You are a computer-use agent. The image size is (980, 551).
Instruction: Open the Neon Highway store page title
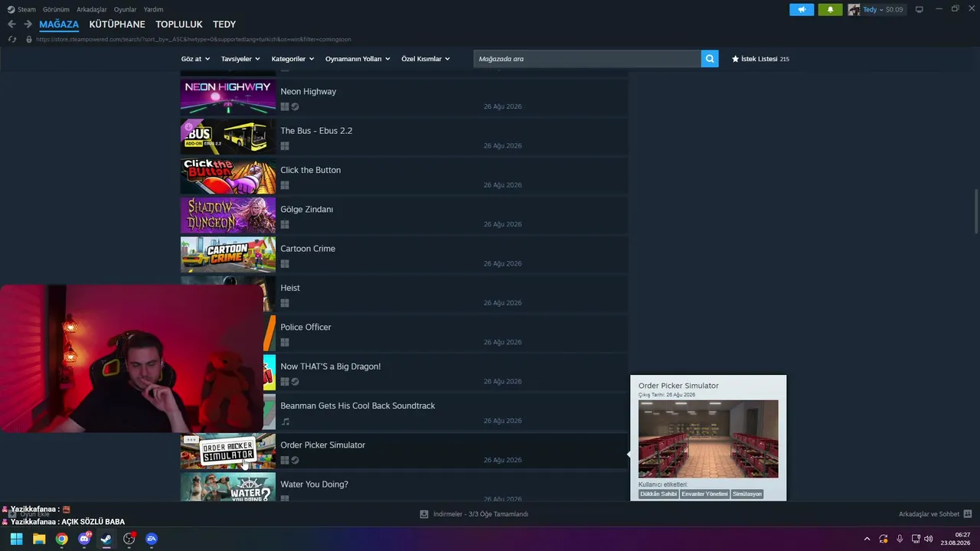309,92
